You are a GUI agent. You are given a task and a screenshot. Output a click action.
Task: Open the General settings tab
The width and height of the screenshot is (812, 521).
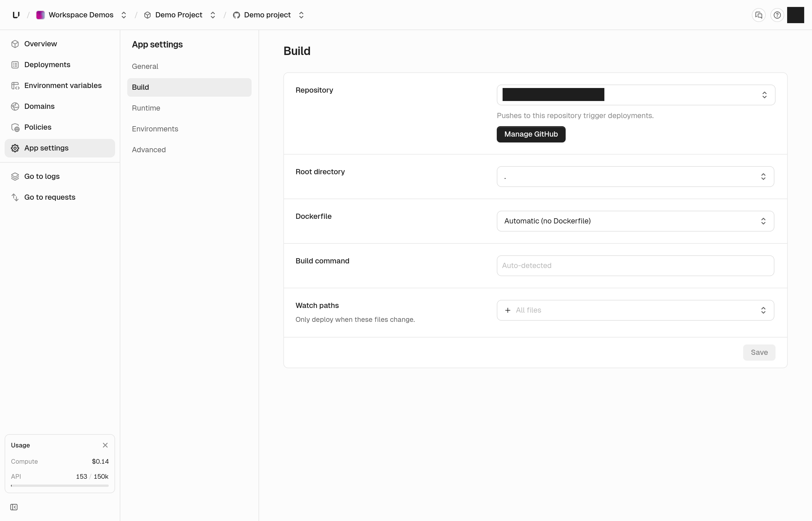coord(189,66)
